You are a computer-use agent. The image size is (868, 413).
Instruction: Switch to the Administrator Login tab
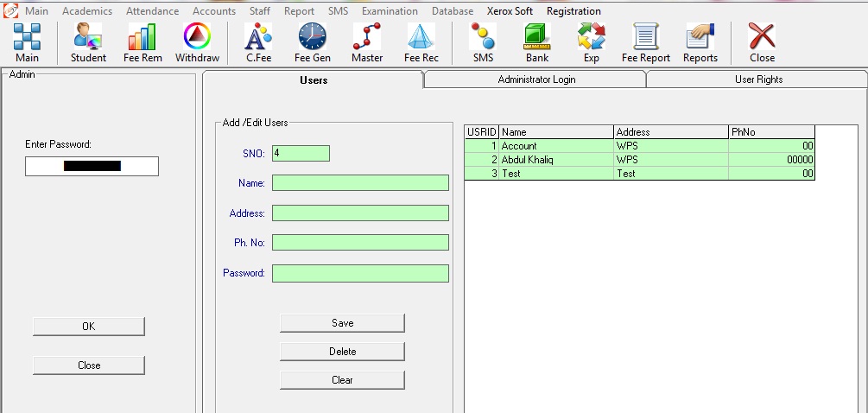[x=536, y=79]
